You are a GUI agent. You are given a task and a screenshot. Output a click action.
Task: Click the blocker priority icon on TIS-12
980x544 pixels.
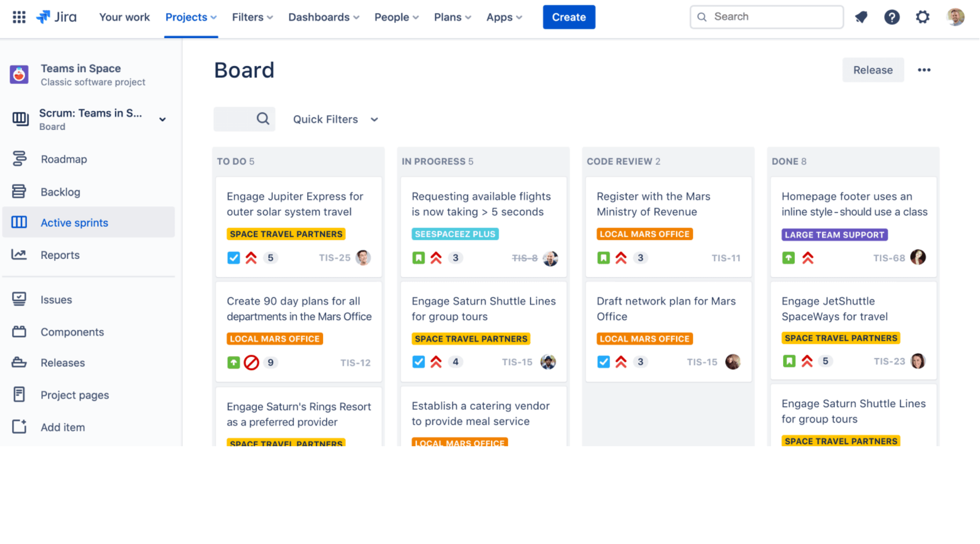251,363
